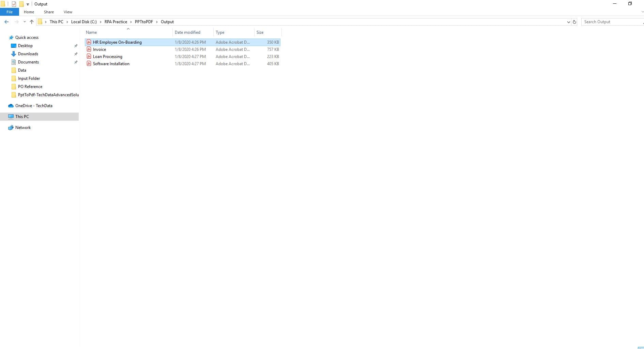Open Network in navigation pane
The image size is (644, 349).
23,128
